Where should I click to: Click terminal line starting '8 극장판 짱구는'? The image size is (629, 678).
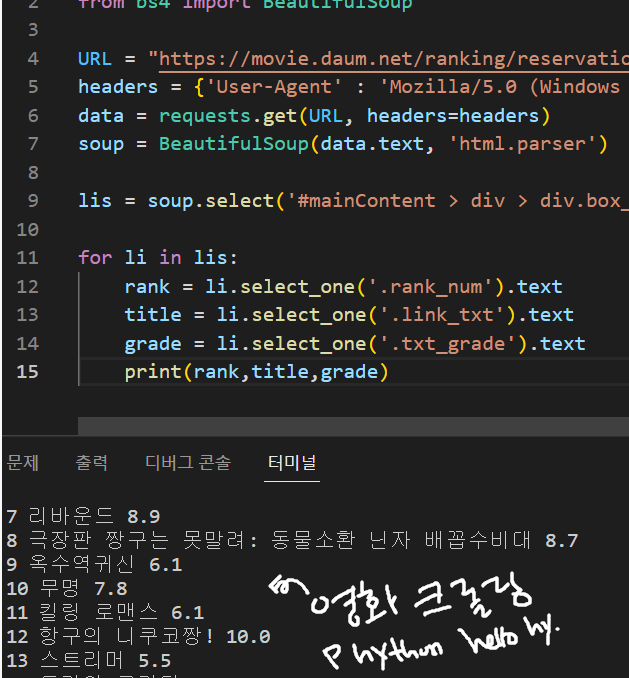coord(292,540)
